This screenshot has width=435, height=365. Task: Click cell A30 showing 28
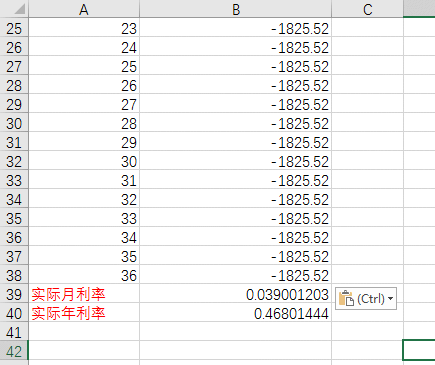84,123
